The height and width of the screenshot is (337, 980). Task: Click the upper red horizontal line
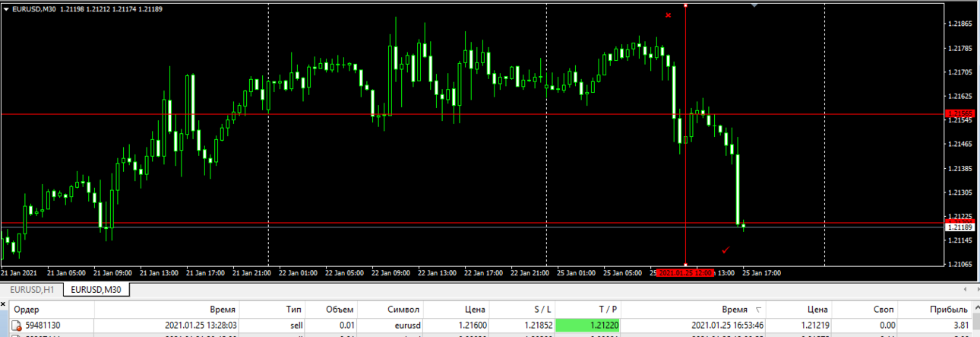[471, 114]
